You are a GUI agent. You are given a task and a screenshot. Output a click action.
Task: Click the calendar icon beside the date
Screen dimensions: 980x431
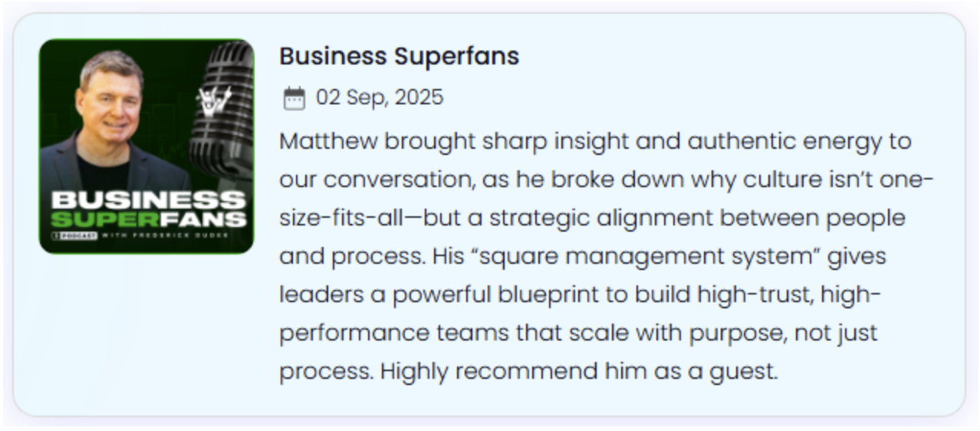tap(294, 98)
